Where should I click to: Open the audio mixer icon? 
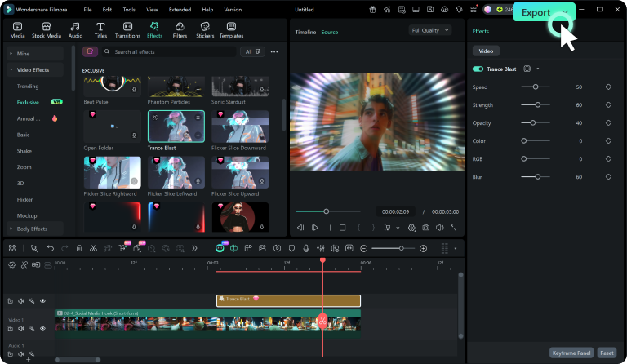coord(320,249)
